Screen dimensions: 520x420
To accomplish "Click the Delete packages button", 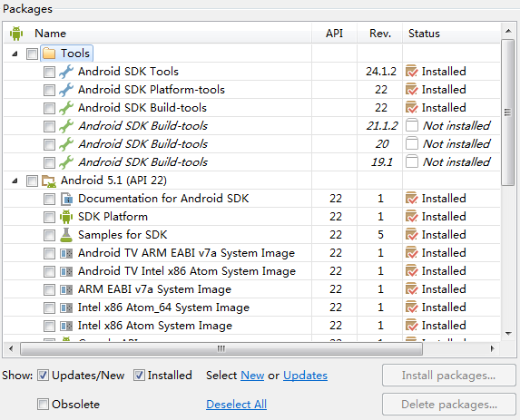I will [x=449, y=404].
